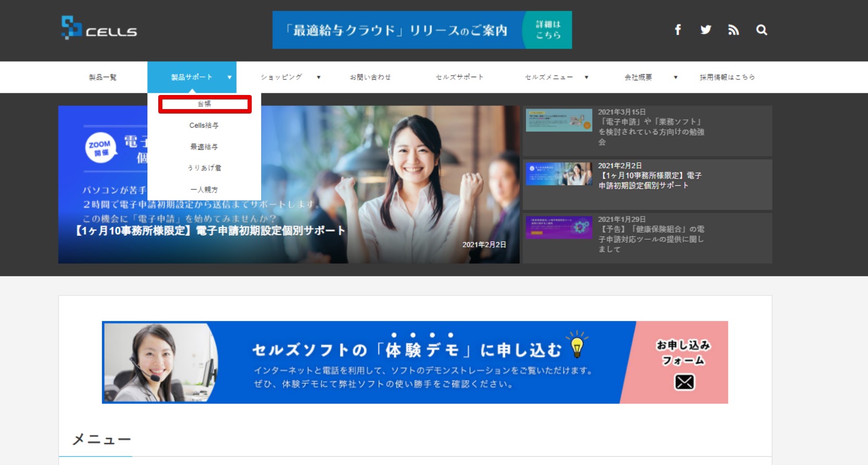Open the 電子申請初期設定個別サポート hero headline

click(x=210, y=231)
